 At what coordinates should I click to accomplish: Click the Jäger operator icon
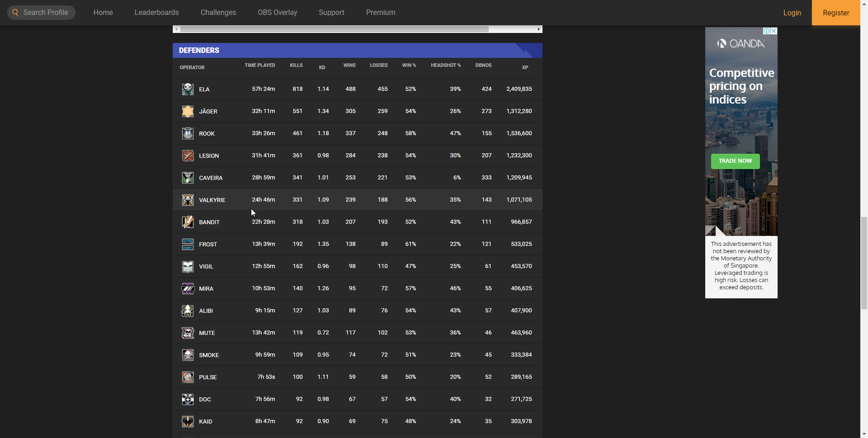pos(188,111)
